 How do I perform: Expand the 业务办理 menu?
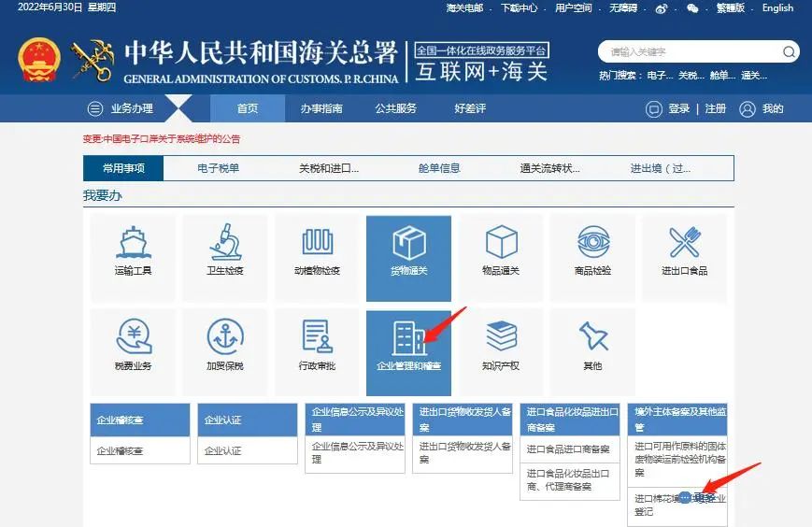pyautogui.click(x=121, y=108)
